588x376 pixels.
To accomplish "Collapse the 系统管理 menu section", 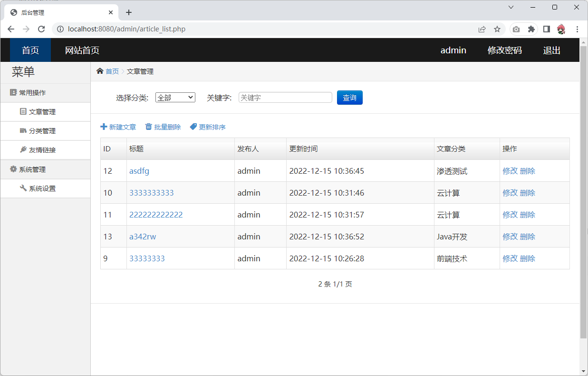I will tap(32, 169).
